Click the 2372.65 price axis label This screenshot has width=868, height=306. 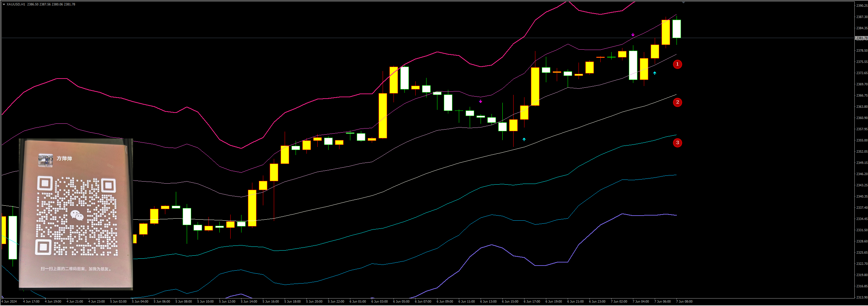(862, 73)
